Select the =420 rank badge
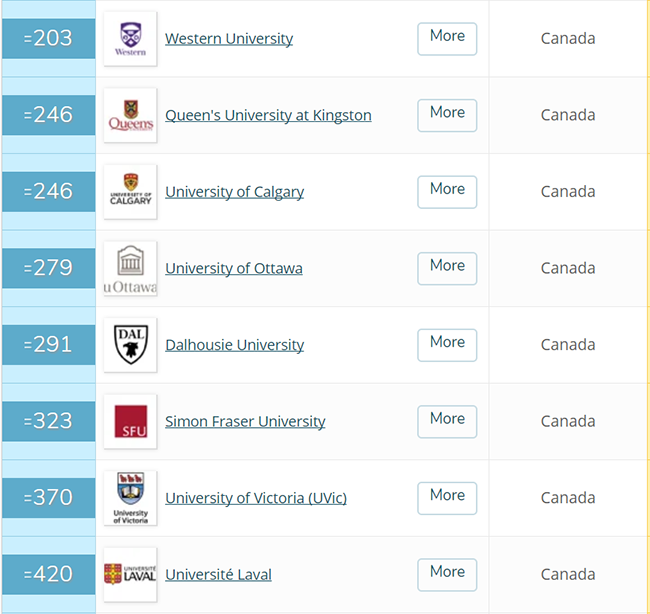 [49, 575]
